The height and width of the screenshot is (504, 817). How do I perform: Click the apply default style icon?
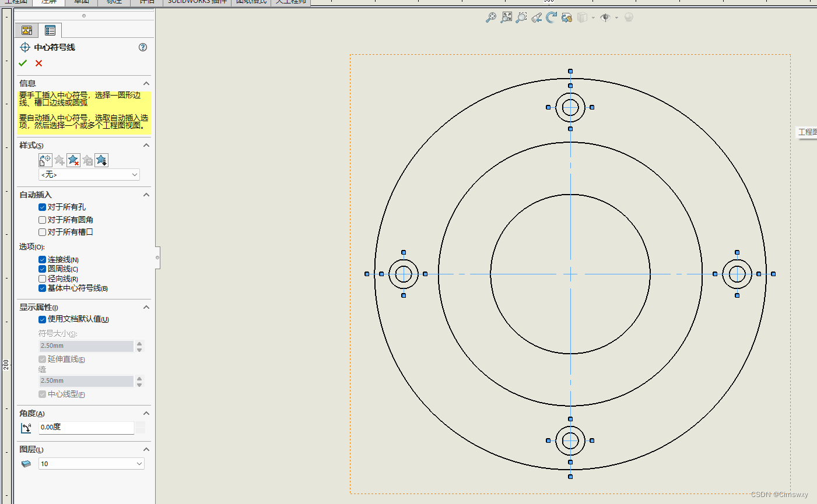point(45,160)
